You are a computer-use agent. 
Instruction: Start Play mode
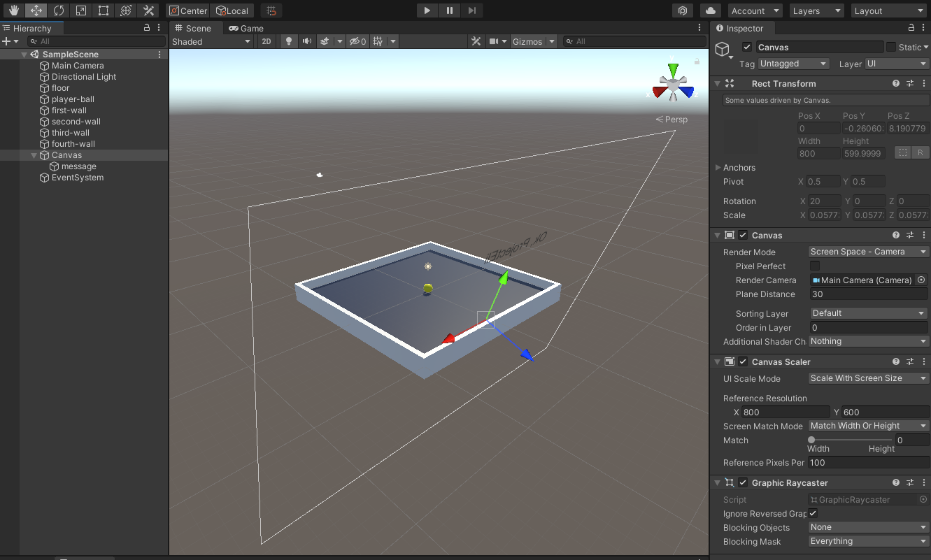427,10
